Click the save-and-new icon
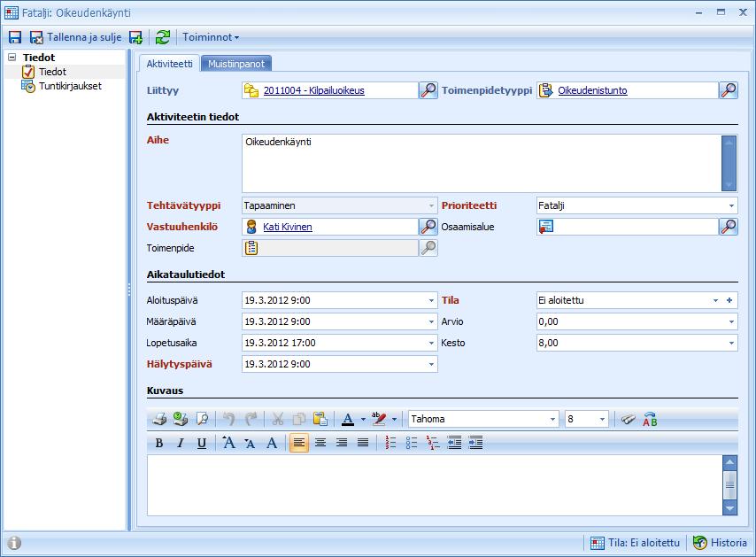Image resolution: width=756 pixels, height=557 pixels. 136,37
